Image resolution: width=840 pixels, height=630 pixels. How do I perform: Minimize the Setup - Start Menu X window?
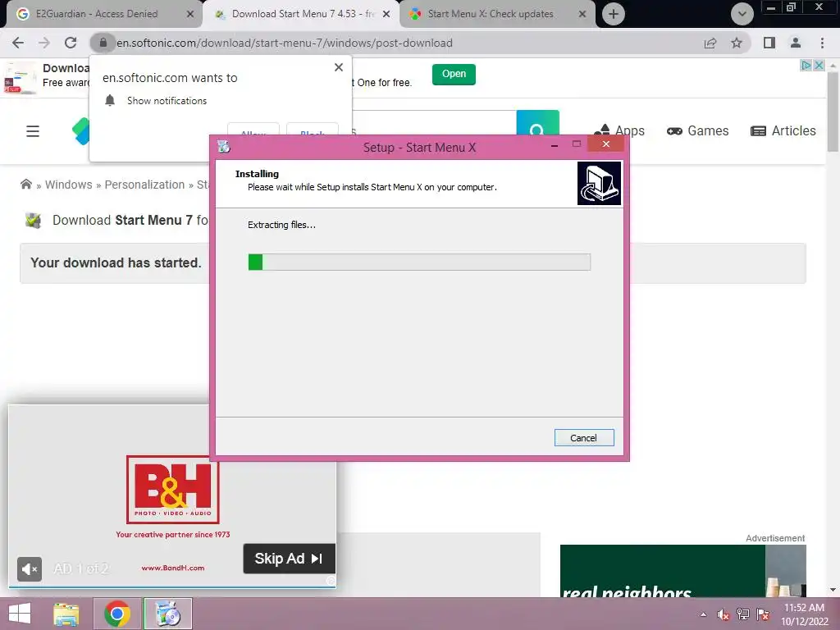point(555,144)
